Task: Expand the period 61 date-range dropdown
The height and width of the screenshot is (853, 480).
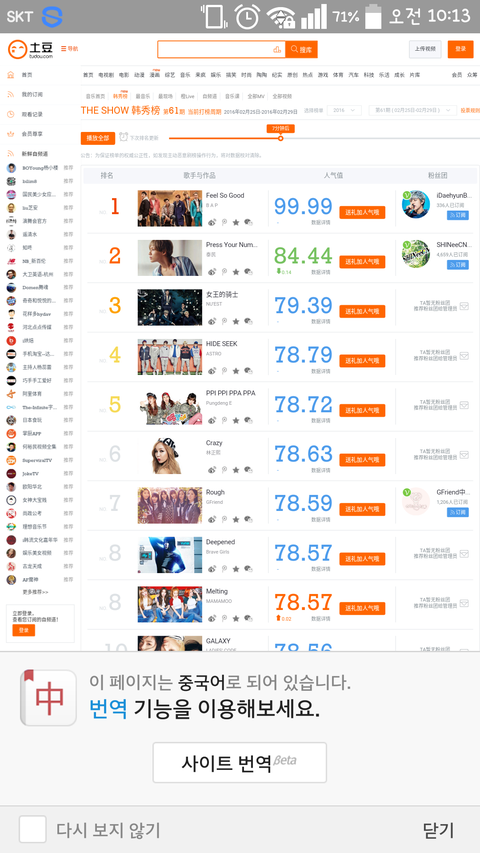Action: 413,110
